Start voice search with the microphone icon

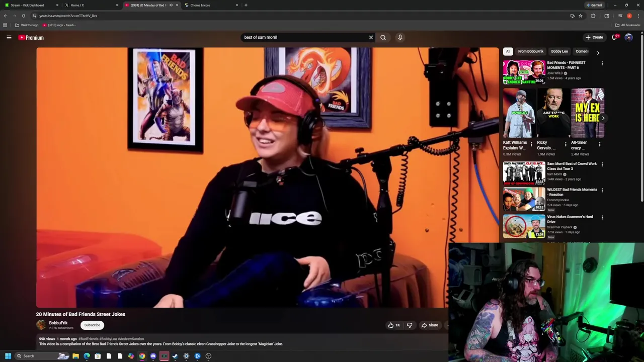pyautogui.click(x=400, y=37)
